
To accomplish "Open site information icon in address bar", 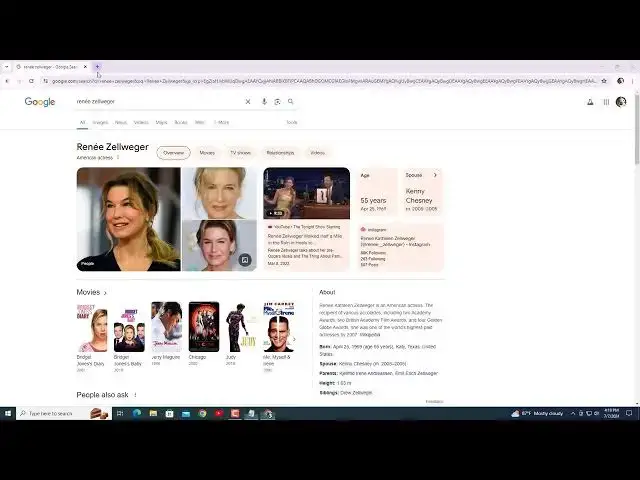I will tap(46, 81).
